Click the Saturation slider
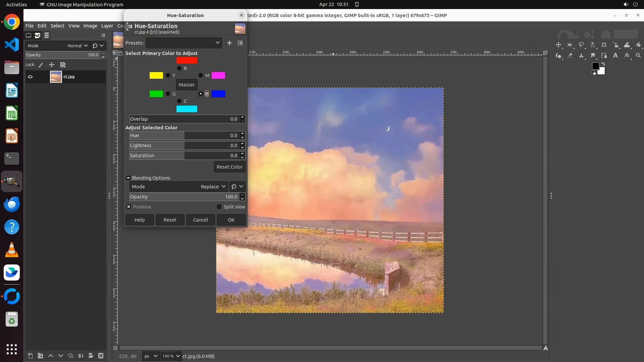 184,156
